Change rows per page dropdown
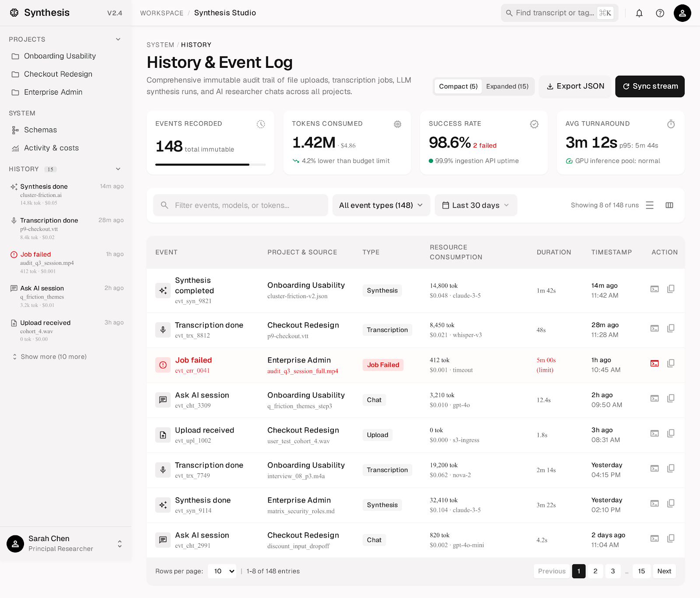This screenshot has width=700, height=598. pos(222,571)
